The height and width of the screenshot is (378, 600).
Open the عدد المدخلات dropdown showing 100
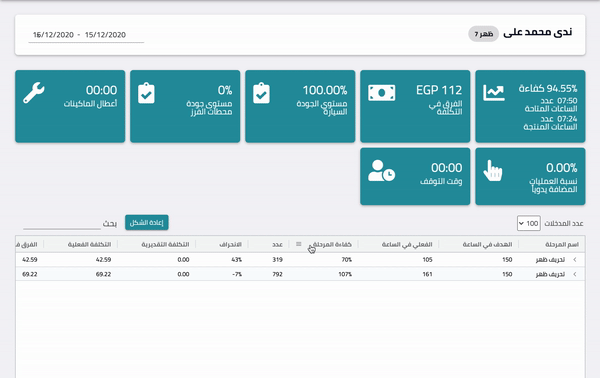pyautogui.click(x=528, y=223)
